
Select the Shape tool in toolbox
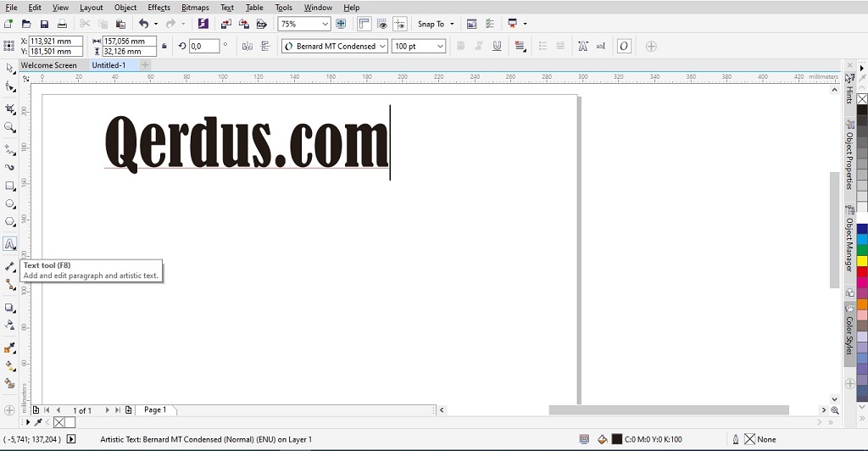[9, 86]
